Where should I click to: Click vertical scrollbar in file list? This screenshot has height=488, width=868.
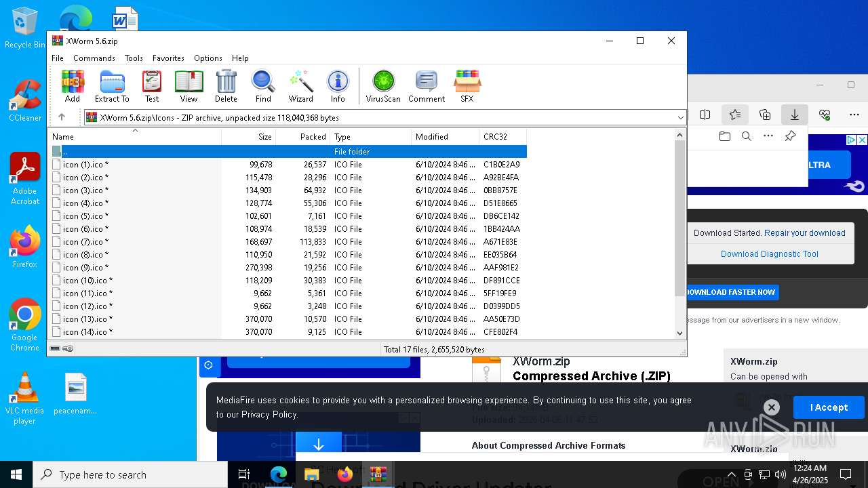point(680,218)
